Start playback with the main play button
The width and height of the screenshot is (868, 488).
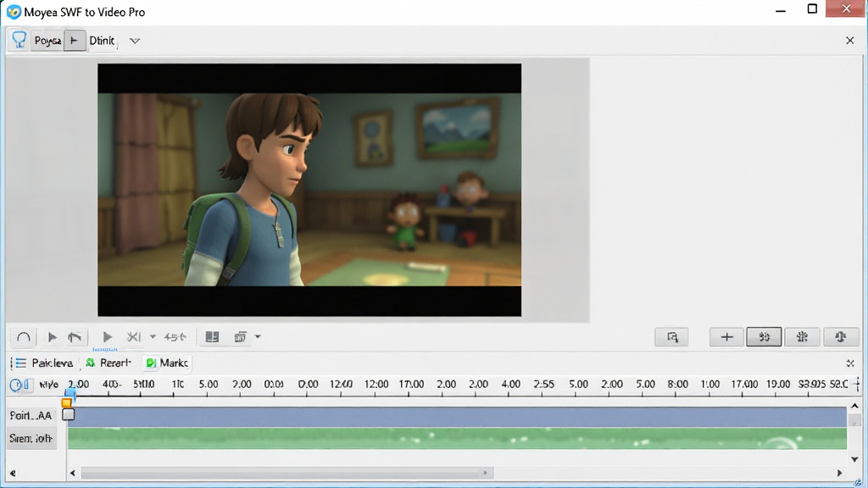click(108, 337)
